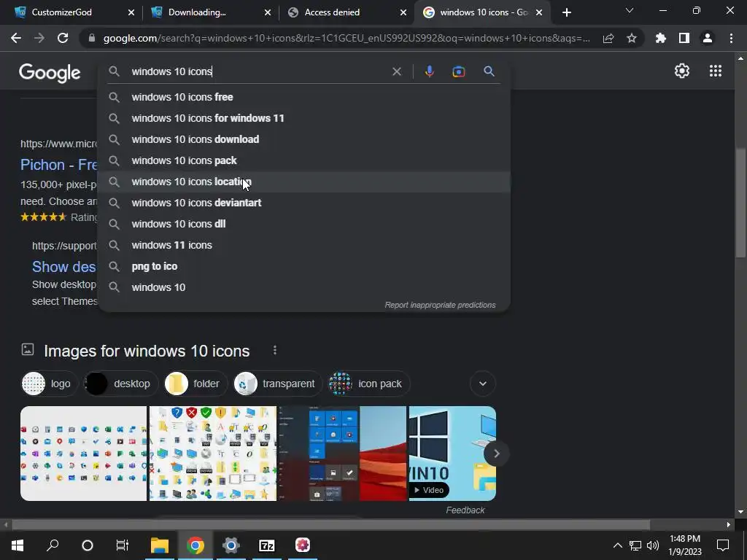Go back to the previous page
The height and width of the screenshot is (560, 747).
[x=16, y=38]
